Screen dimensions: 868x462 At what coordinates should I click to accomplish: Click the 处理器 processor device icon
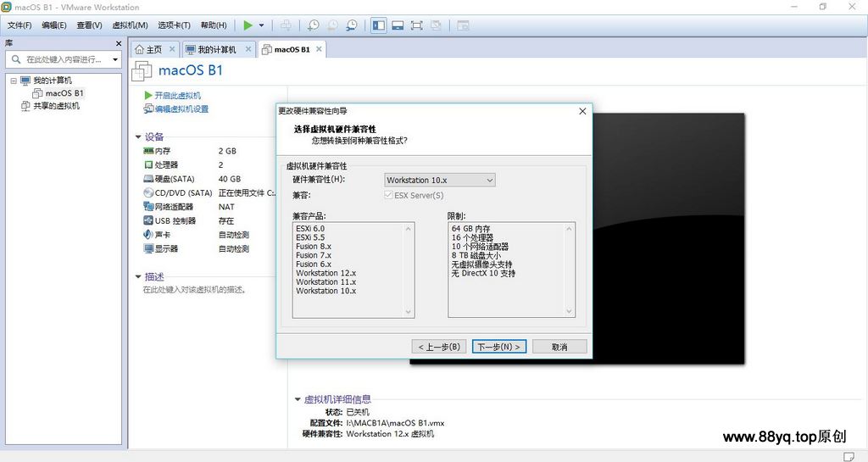[x=148, y=165]
